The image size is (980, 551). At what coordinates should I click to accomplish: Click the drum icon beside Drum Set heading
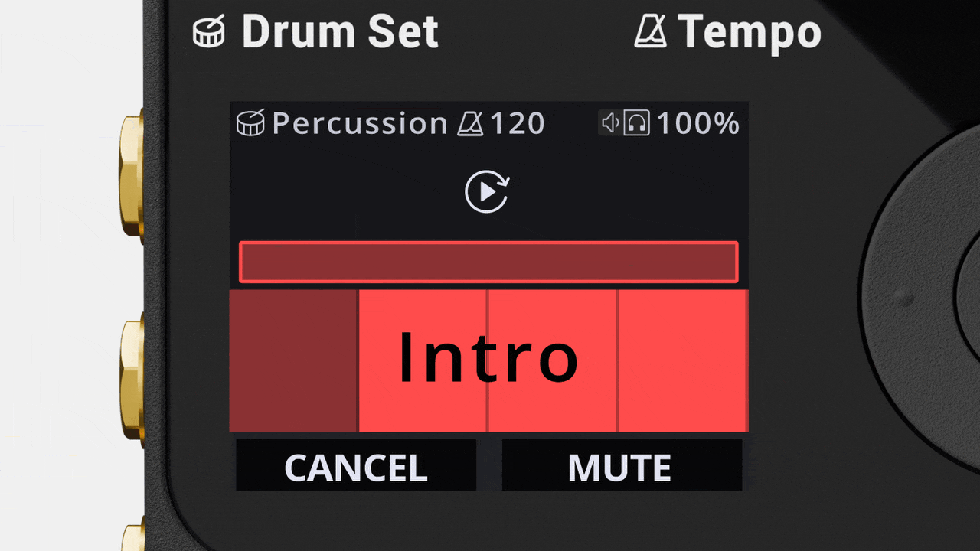tap(208, 33)
